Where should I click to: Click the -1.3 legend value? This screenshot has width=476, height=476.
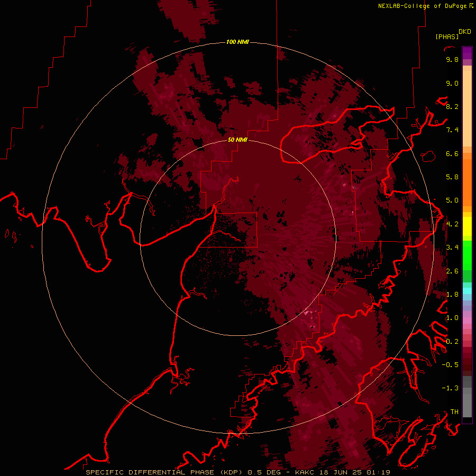[450, 388]
